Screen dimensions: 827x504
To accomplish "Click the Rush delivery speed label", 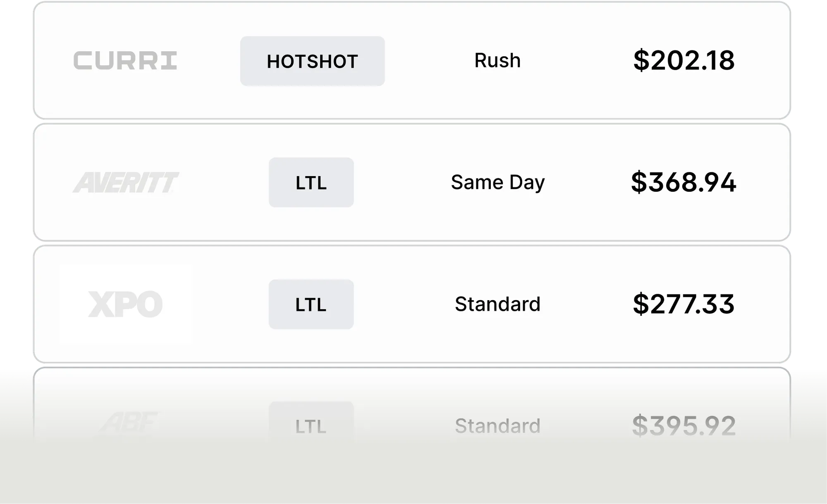I will pos(497,60).
